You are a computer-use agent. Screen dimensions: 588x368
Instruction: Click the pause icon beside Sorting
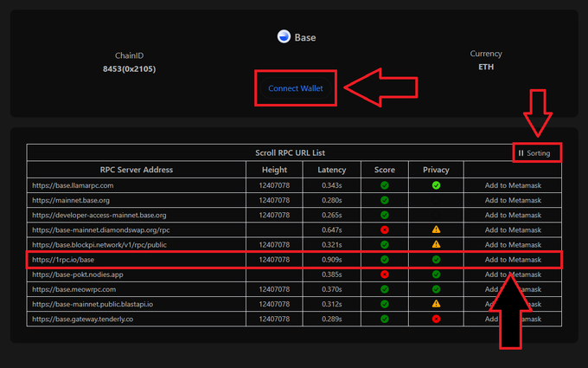(521, 153)
